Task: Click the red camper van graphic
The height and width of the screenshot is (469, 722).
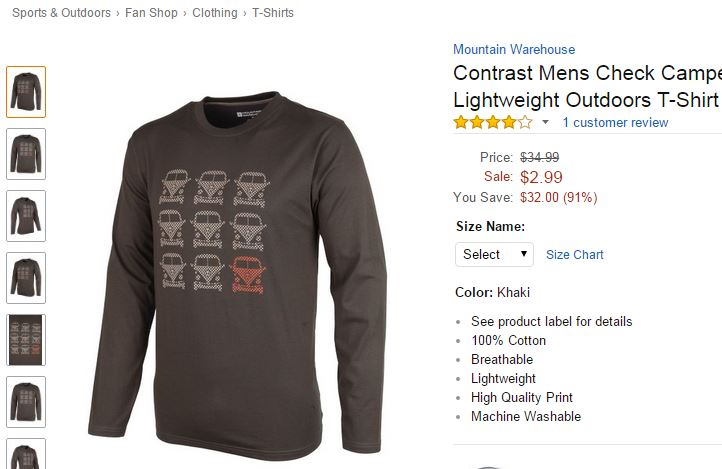Action: (248, 275)
